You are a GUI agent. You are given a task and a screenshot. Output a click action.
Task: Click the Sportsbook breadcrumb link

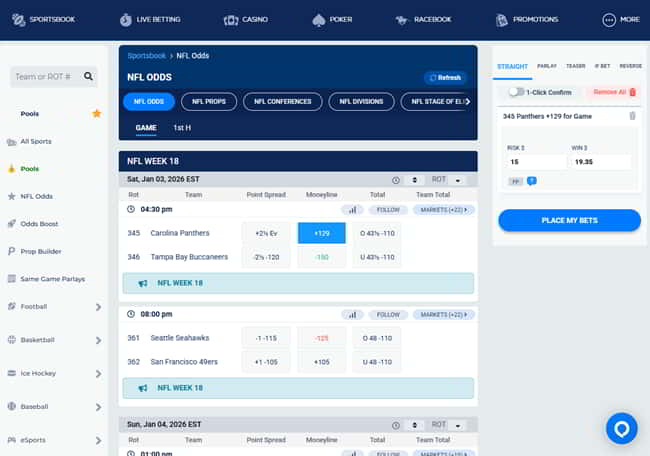click(146, 56)
